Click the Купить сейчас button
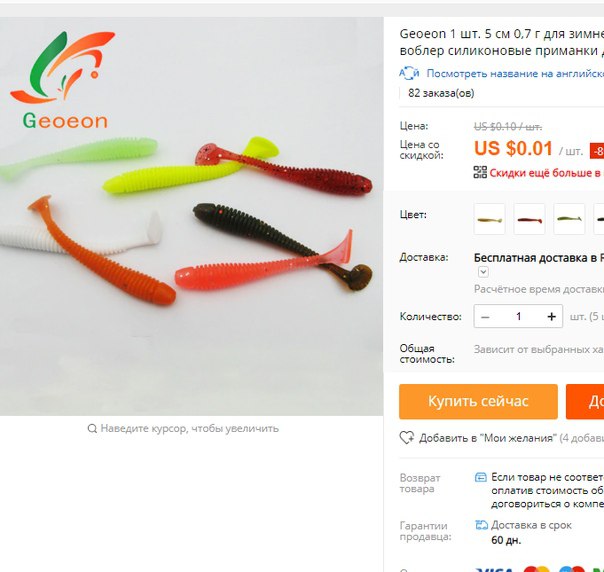The image size is (604, 572). (x=478, y=401)
